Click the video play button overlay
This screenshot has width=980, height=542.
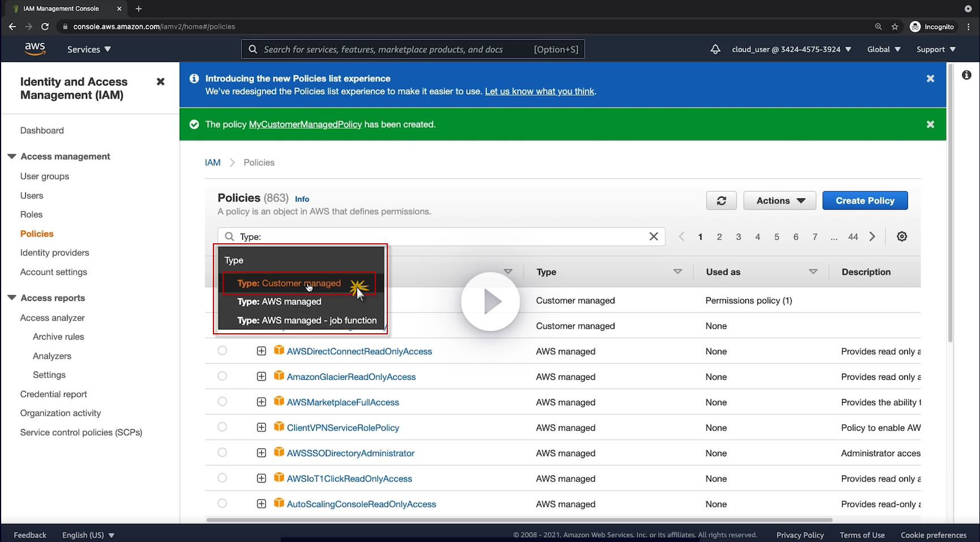(490, 302)
